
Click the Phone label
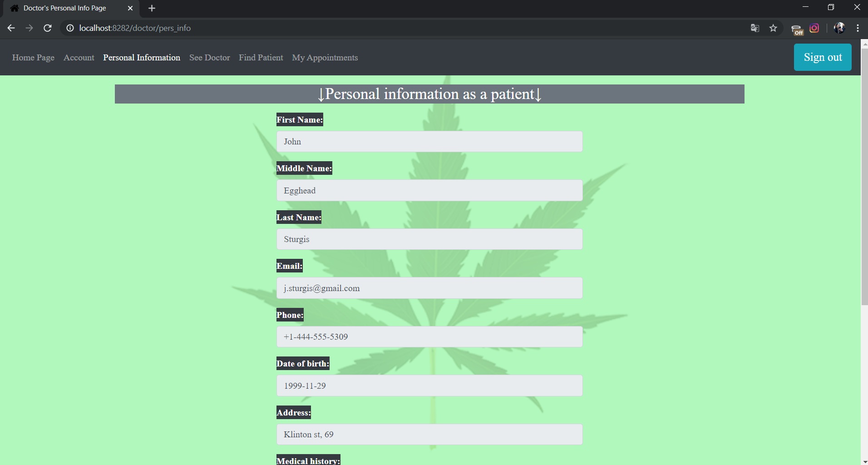click(290, 315)
